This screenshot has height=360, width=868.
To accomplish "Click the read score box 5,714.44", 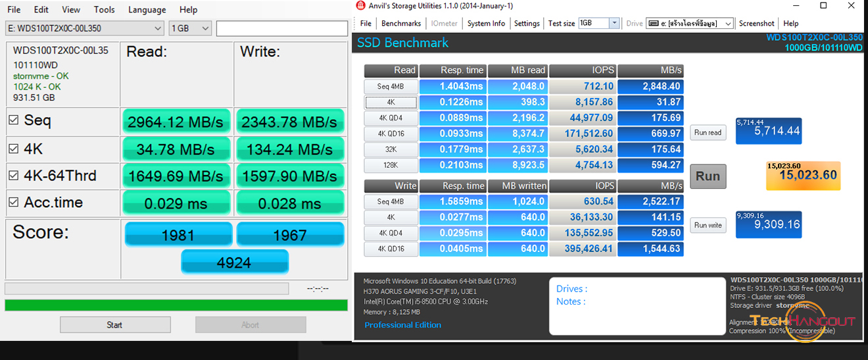I will pyautogui.click(x=769, y=131).
